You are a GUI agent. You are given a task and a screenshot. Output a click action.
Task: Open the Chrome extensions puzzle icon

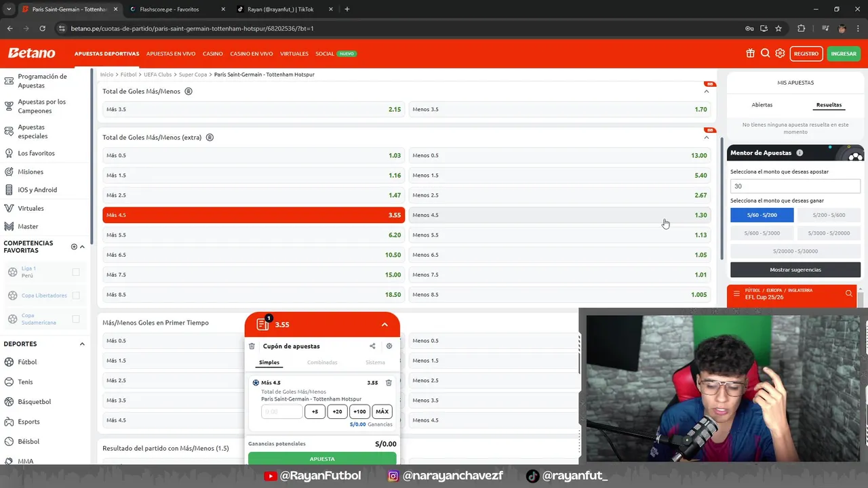click(802, 28)
